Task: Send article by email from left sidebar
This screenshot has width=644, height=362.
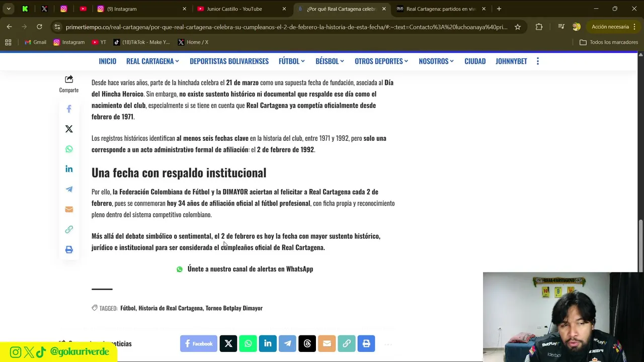Action: coord(69,209)
